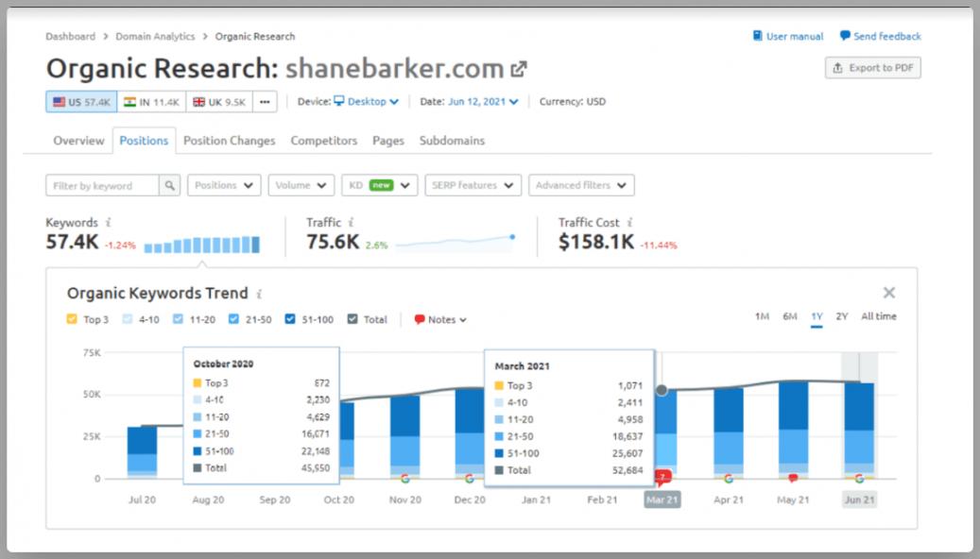Open the Advanced filters dropdown

pos(581,185)
